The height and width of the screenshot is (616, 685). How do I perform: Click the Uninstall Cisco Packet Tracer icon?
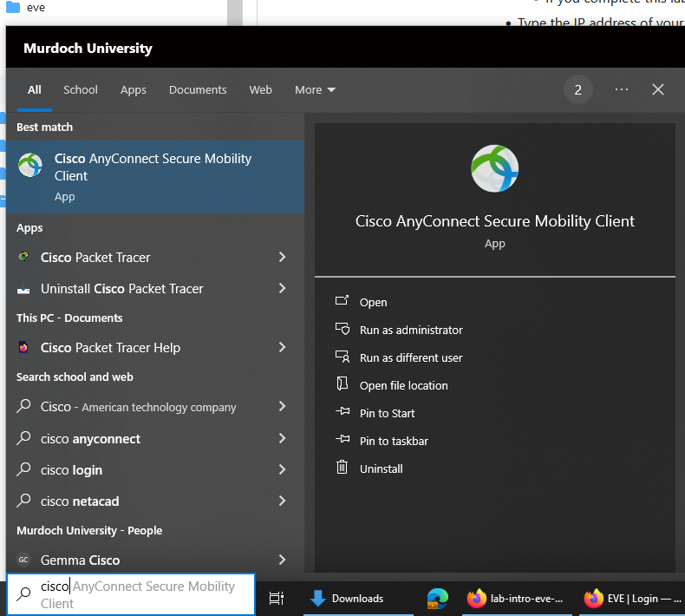23,289
